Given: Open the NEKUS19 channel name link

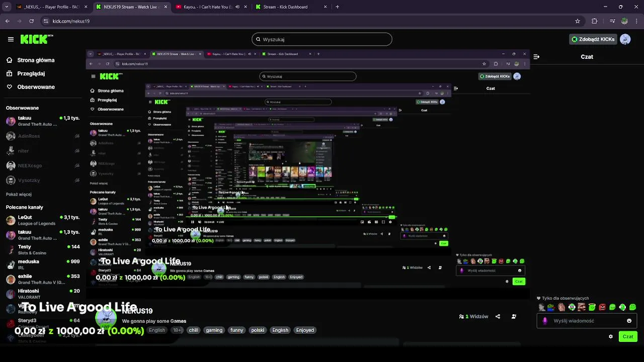Looking at the screenshot, I should tap(137, 311).
